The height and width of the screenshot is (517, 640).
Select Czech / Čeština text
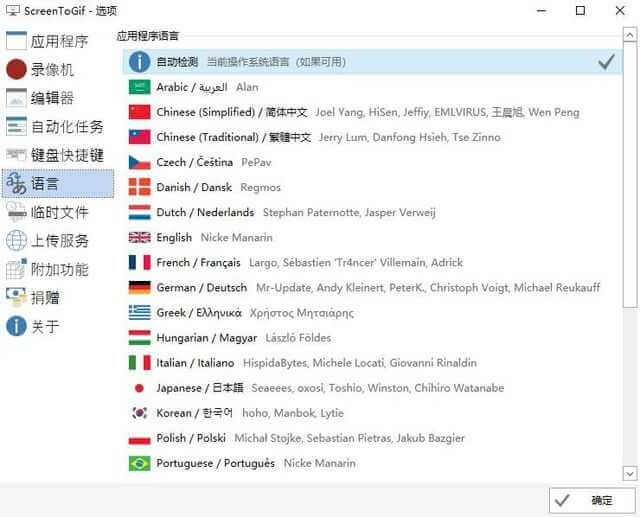[194, 162]
